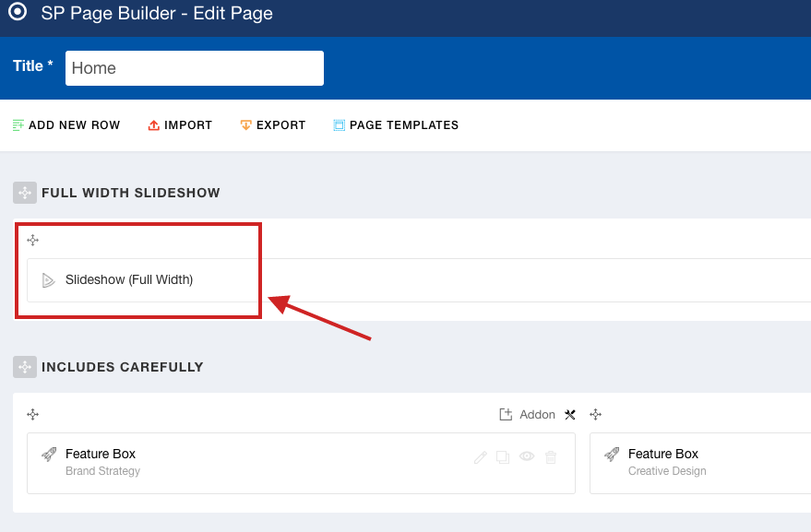Screen dimensions: 811x532
Task: Click the Full Width Slideshow row title
Action: click(x=131, y=193)
